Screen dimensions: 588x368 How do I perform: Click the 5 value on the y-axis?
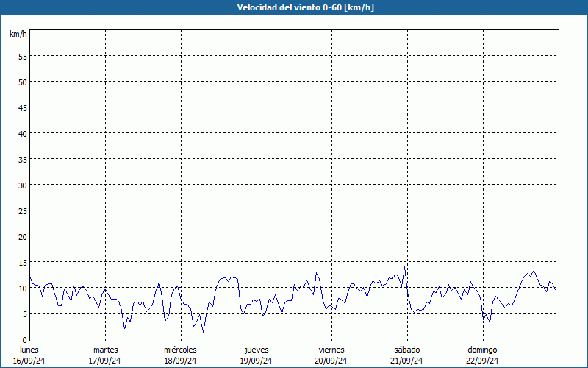[x=25, y=314]
